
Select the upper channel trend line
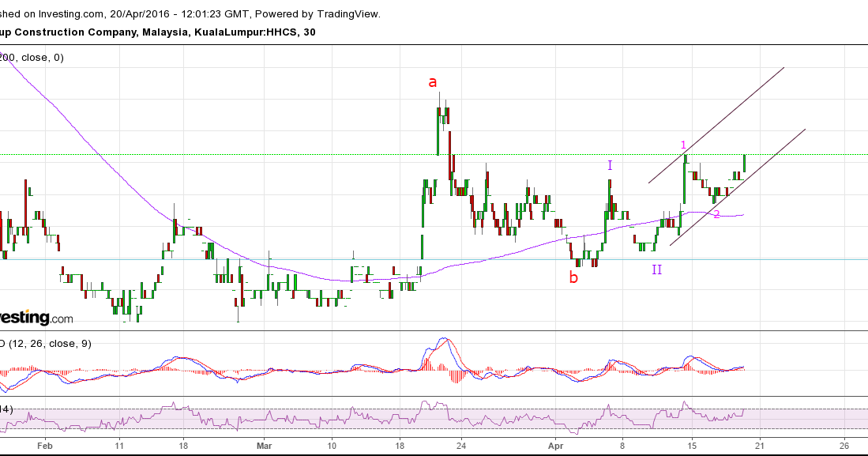[716, 125]
